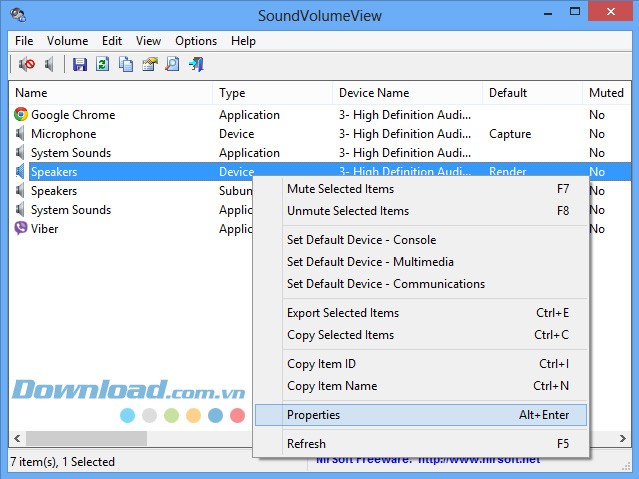Click the Properties toolbar icon

click(x=149, y=65)
